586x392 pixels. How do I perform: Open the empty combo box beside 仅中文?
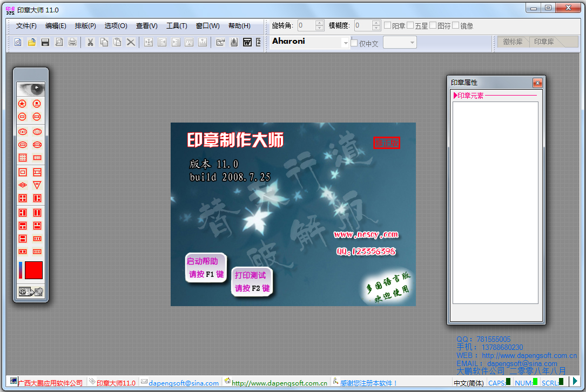point(400,43)
